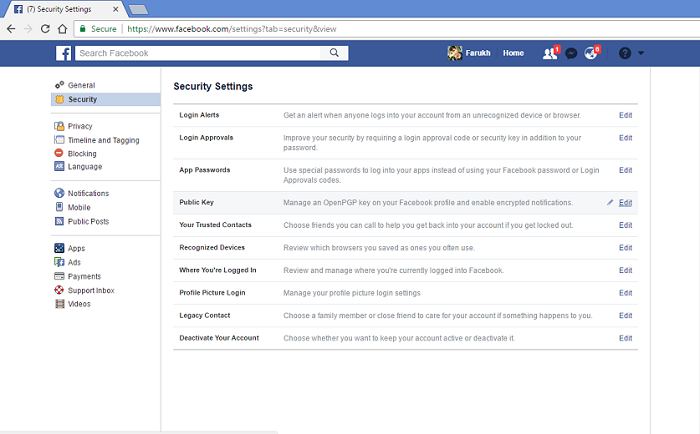700x434 pixels.
Task: Select Security Settings browser tab
Action: pyautogui.click(x=64, y=9)
